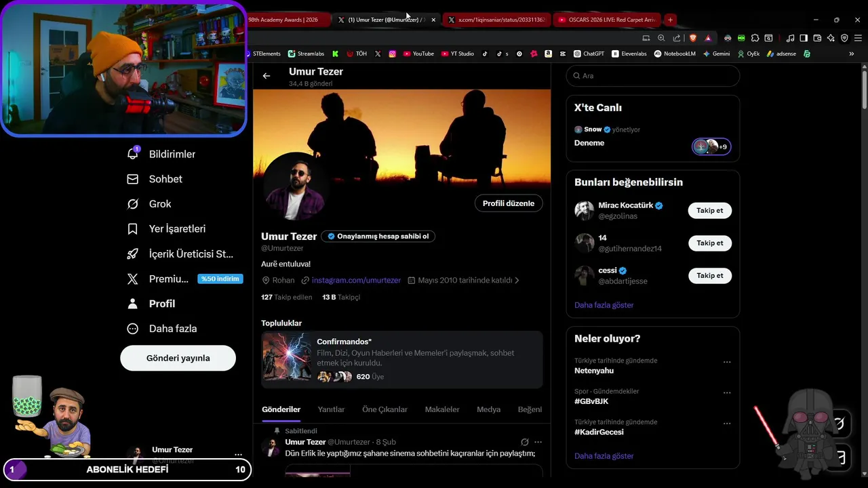Click Profili düzenle button

(509, 203)
